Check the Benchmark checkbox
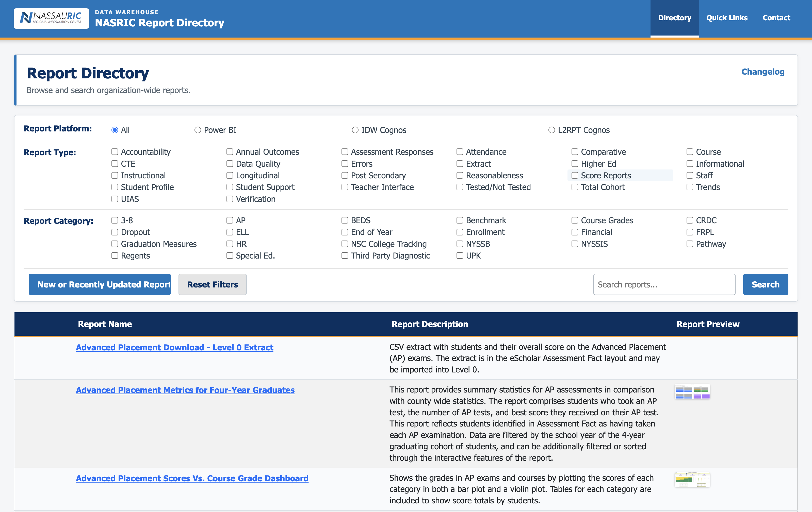The width and height of the screenshot is (812, 512). point(460,220)
